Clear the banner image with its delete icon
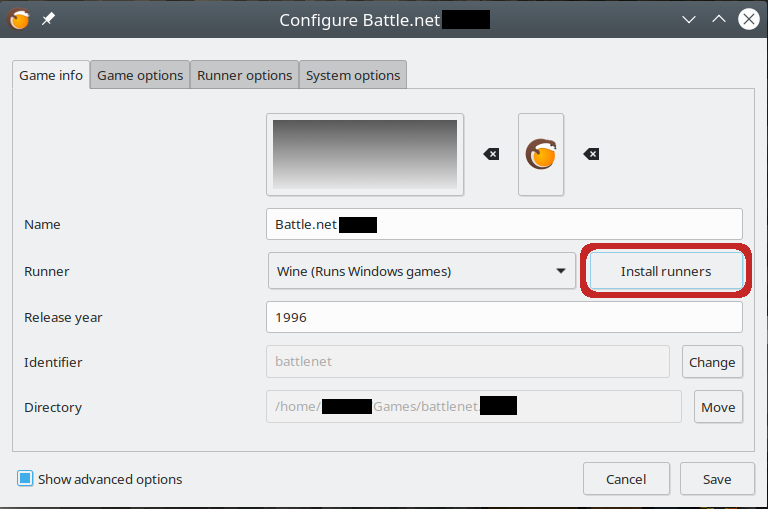 491,154
